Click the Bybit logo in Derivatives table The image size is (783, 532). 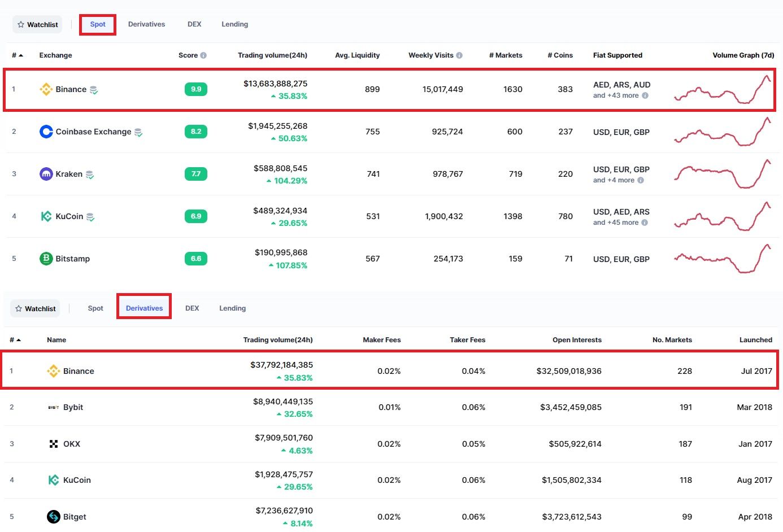(53, 407)
